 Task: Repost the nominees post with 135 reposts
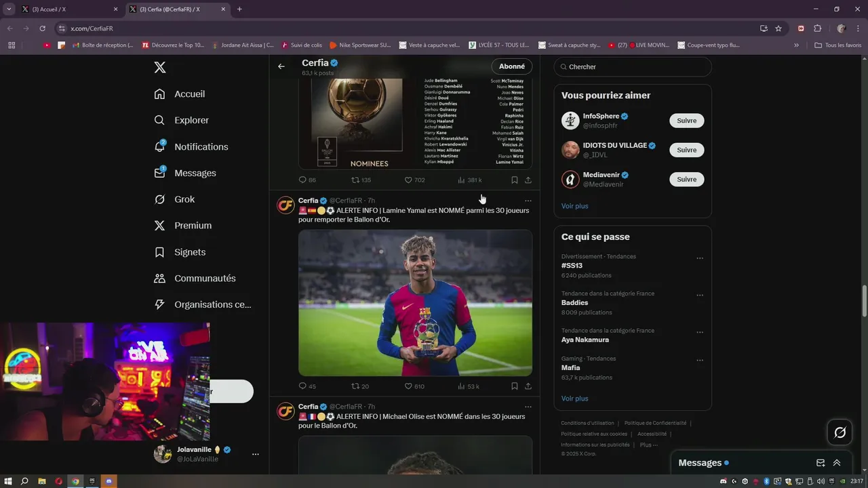(361, 180)
